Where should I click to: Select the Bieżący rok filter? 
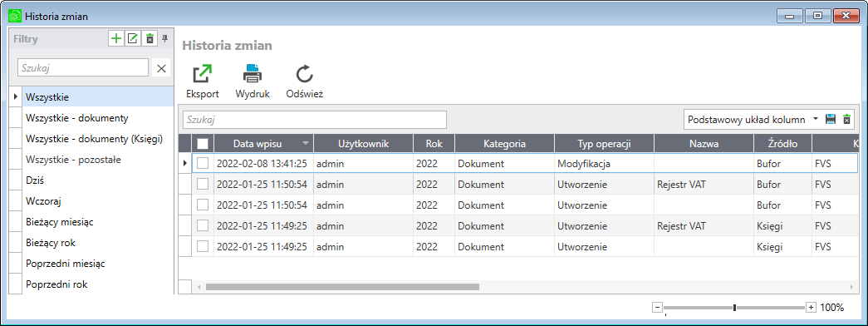coord(99,242)
